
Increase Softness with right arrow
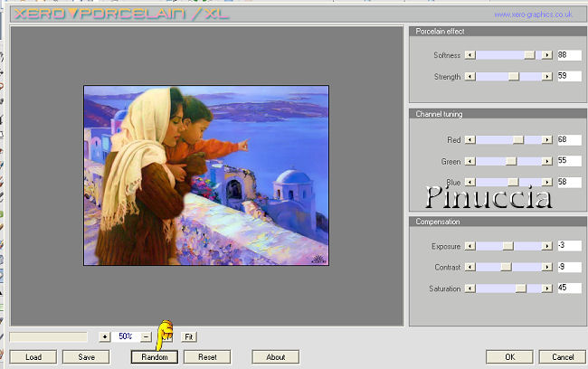point(547,55)
